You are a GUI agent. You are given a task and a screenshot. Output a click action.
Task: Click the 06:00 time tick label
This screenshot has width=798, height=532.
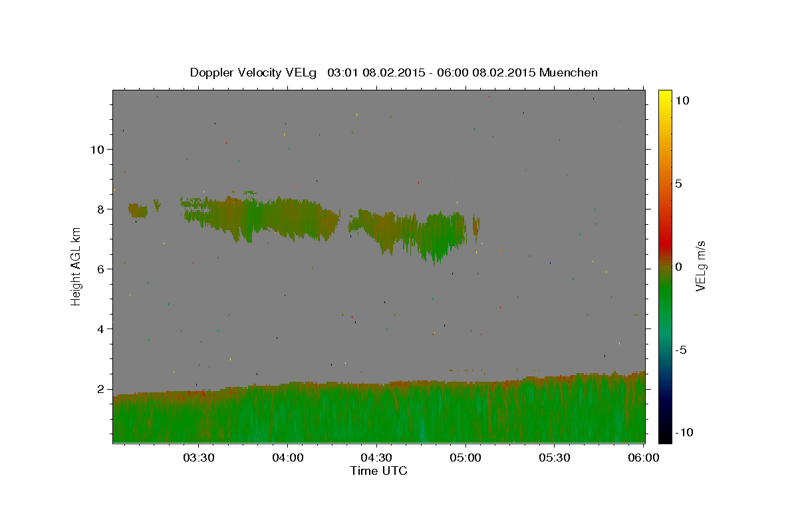pyautogui.click(x=643, y=458)
